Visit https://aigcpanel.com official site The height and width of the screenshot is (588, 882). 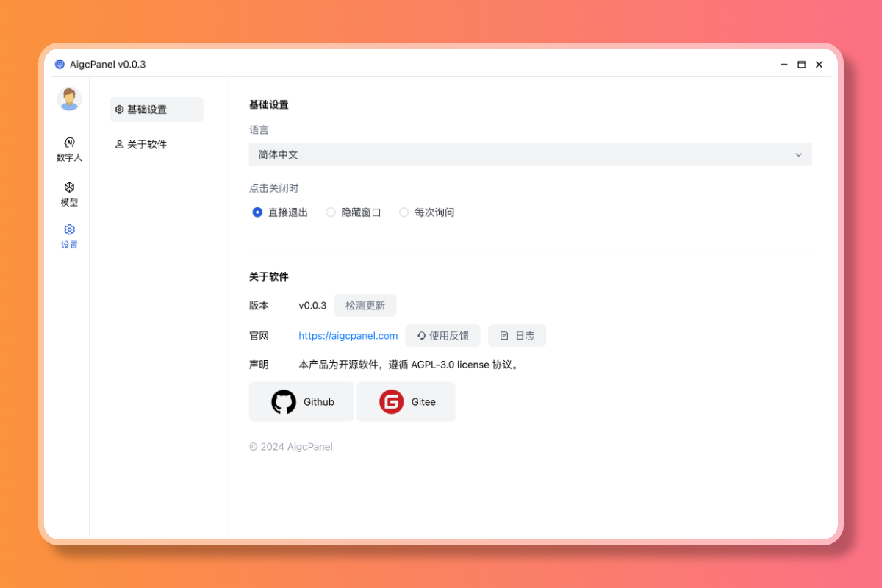coord(348,335)
